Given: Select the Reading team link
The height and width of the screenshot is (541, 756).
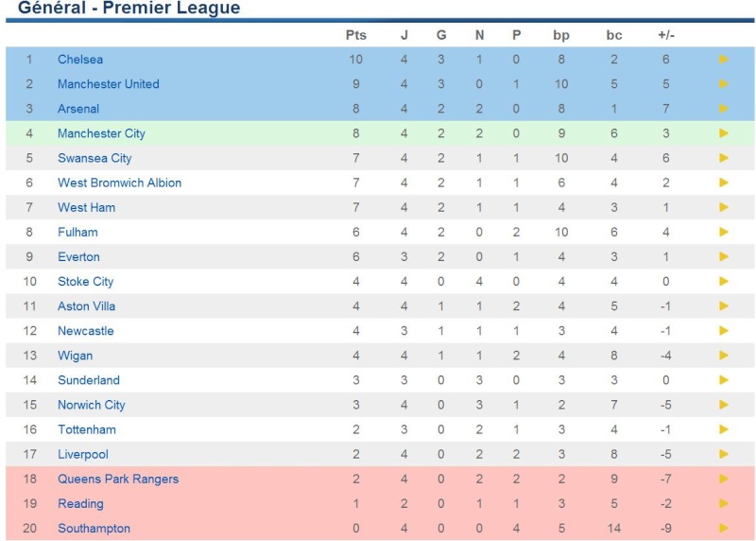Looking at the screenshot, I should (x=80, y=504).
